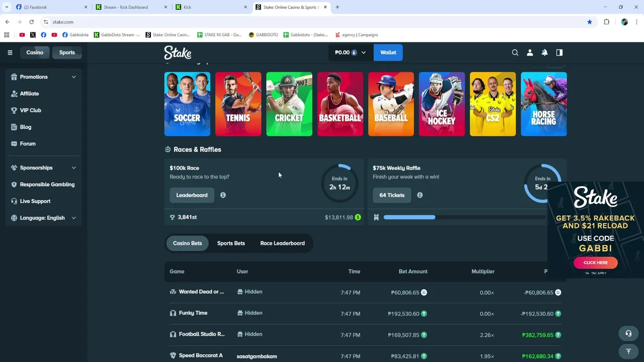Click the live support headset floating button
Image resolution: width=644 pixels, height=362 pixels.
pos(628,333)
